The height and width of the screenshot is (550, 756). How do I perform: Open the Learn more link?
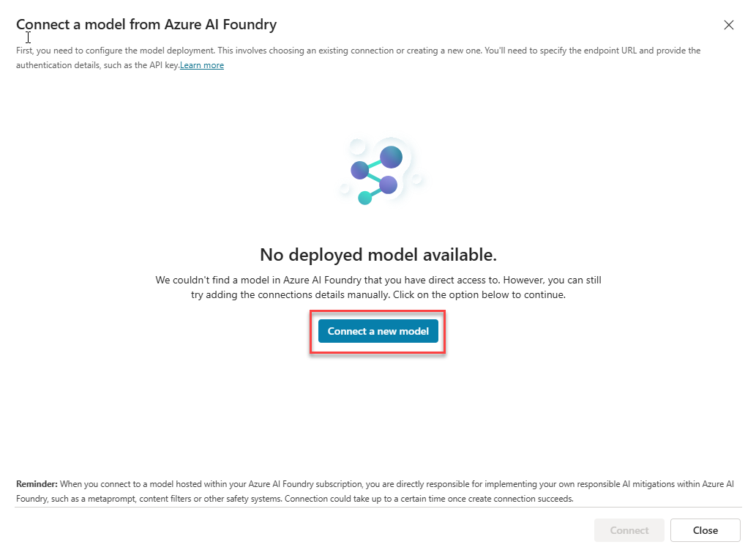[202, 64]
